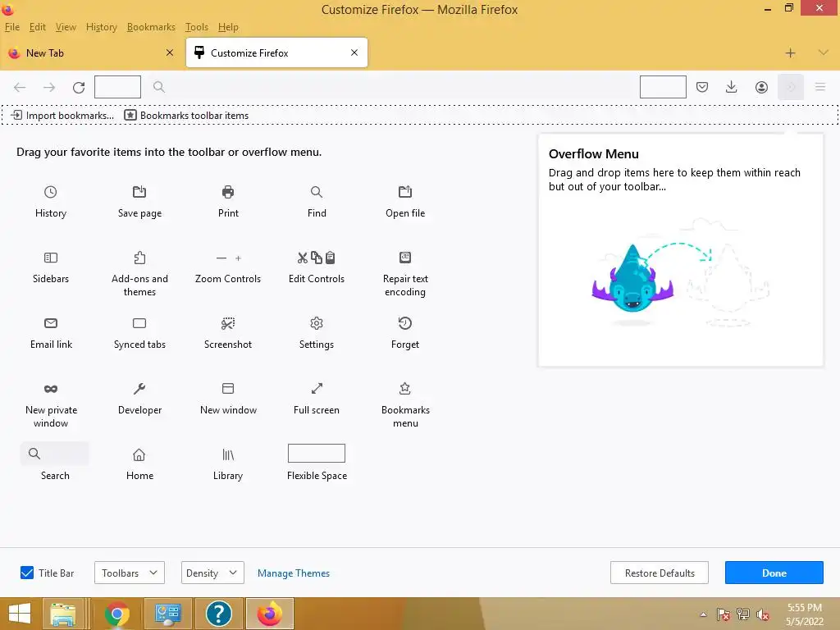The image size is (840, 630).
Task: Click the Settings gear icon
Action: pos(317,323)
